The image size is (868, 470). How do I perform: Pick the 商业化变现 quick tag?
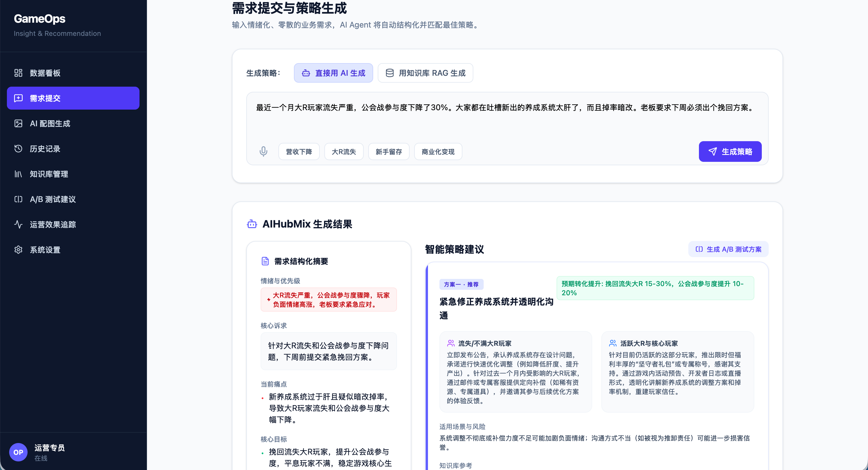438,152
